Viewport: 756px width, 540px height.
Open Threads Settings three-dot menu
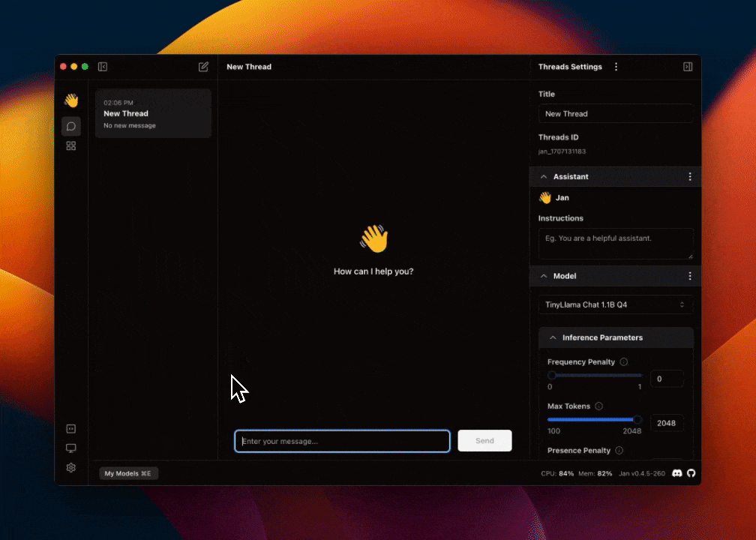pyautogui.click(x=616, y=67)
